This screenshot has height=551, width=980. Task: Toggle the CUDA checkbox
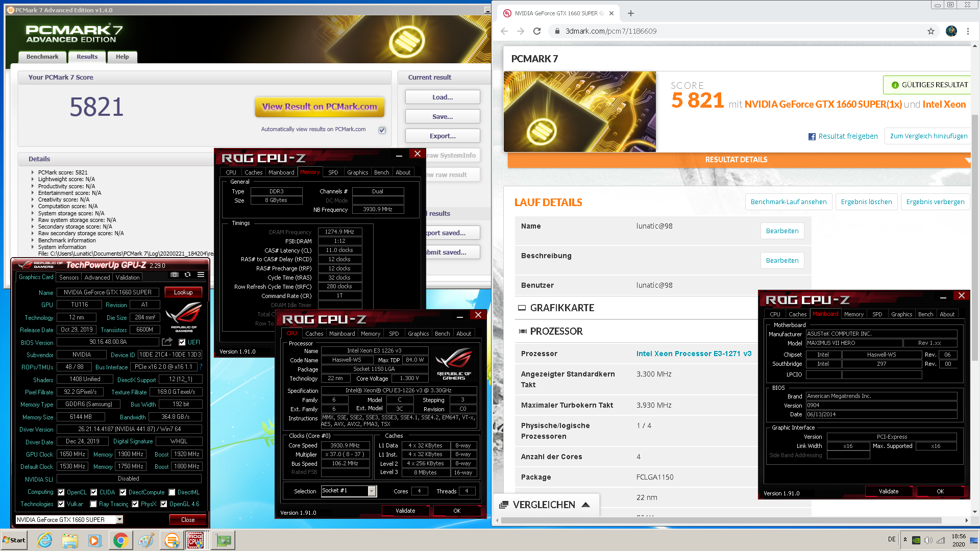tap(94, 492)
